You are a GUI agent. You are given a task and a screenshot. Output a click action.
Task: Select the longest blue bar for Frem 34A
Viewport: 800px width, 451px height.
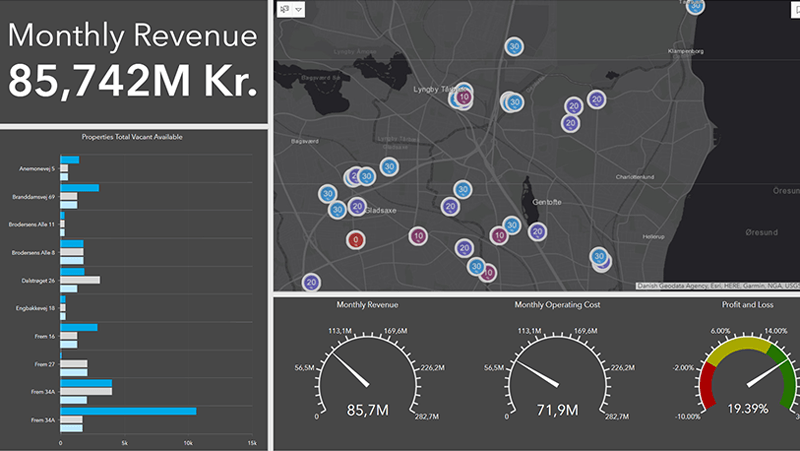128,410
